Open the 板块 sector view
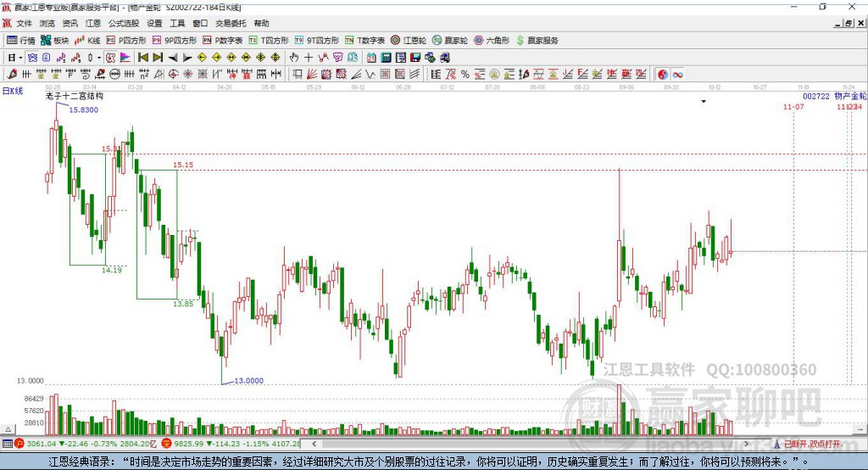The height and width of the screenshot is (470, 868). [54, 41]
